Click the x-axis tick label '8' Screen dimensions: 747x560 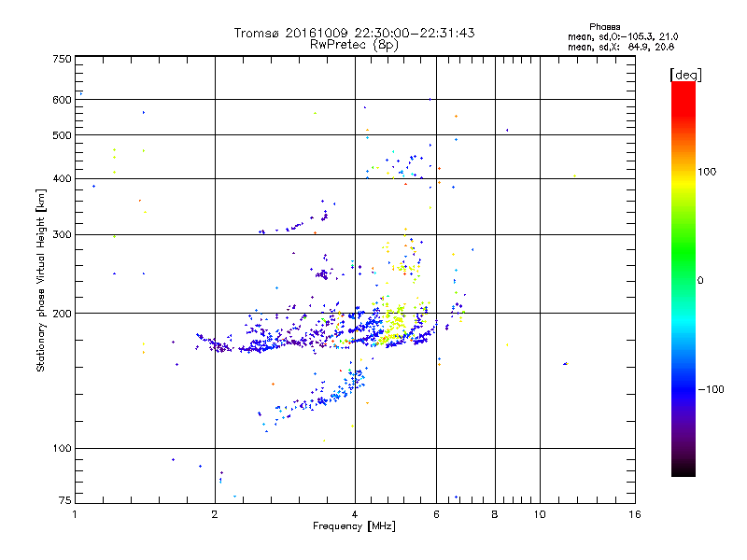495,514
